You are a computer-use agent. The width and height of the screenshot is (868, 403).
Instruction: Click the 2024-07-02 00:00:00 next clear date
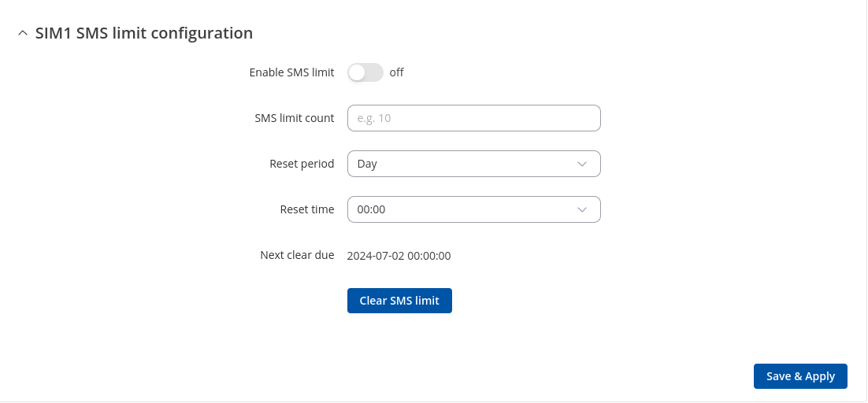[x=399, y=256]
